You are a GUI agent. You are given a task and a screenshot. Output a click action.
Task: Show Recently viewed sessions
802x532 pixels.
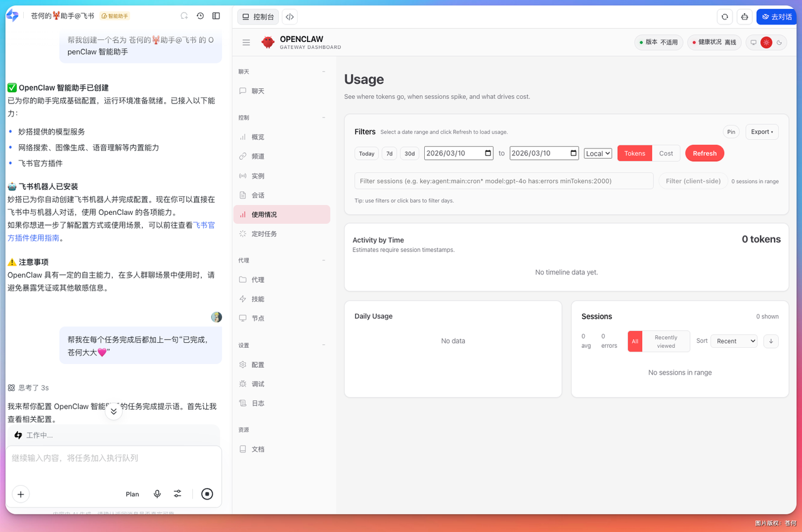pos(666,342)
